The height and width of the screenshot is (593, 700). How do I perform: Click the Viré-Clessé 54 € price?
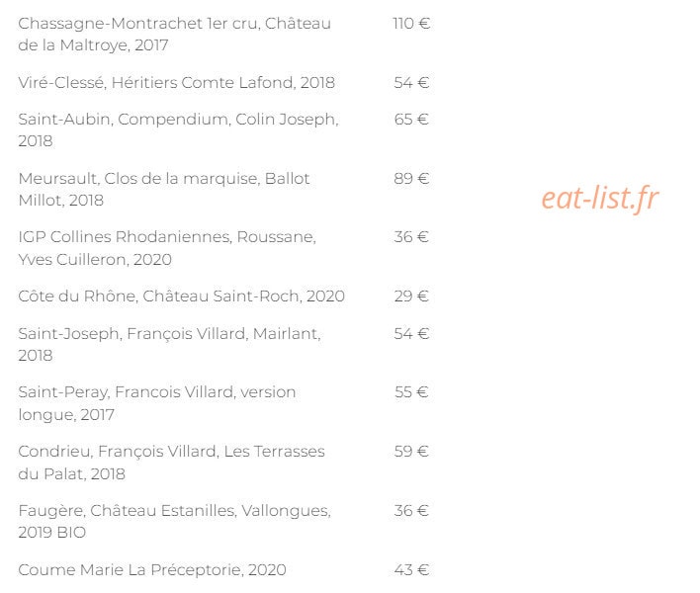(x=411, y=83)
